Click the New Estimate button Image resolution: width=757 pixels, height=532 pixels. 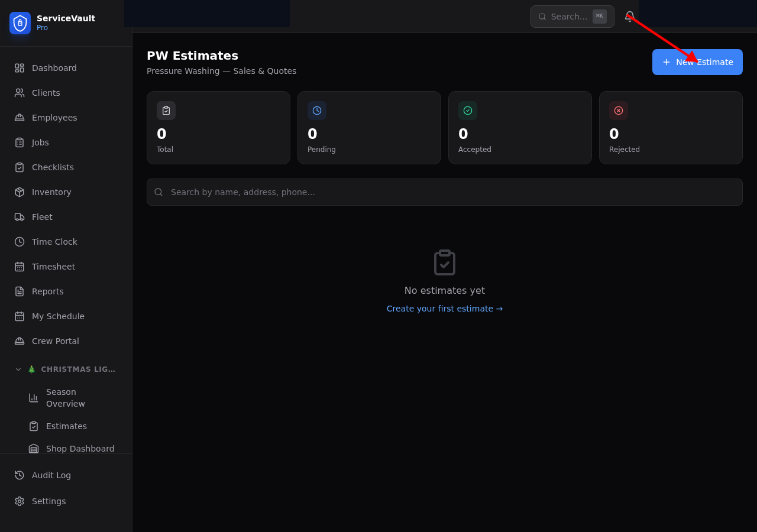[697, 62]
